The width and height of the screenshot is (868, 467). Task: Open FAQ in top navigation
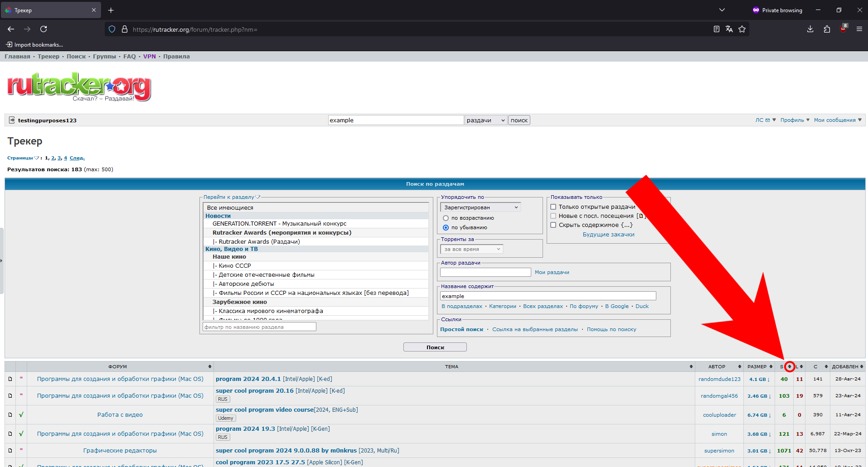coord(130,57)
